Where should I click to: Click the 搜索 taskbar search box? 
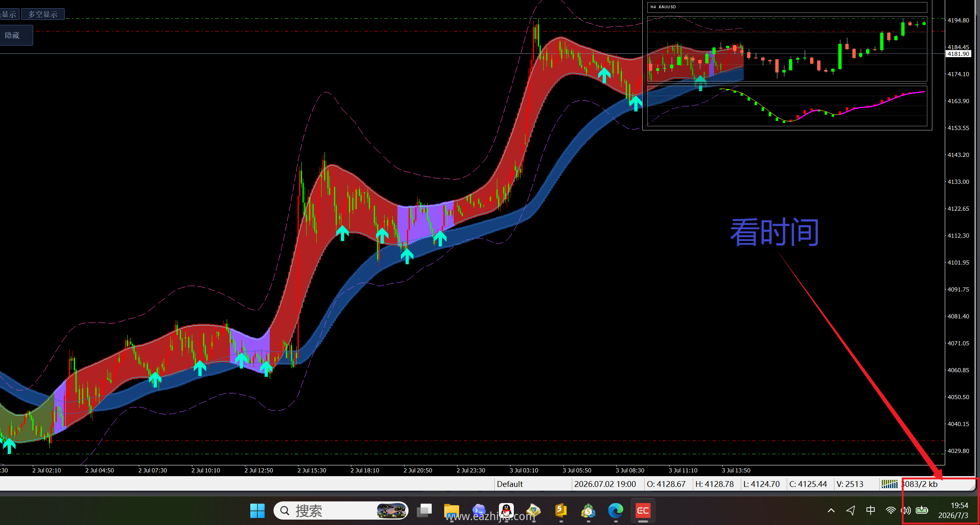pyautogui.click(x=341, y=511)
